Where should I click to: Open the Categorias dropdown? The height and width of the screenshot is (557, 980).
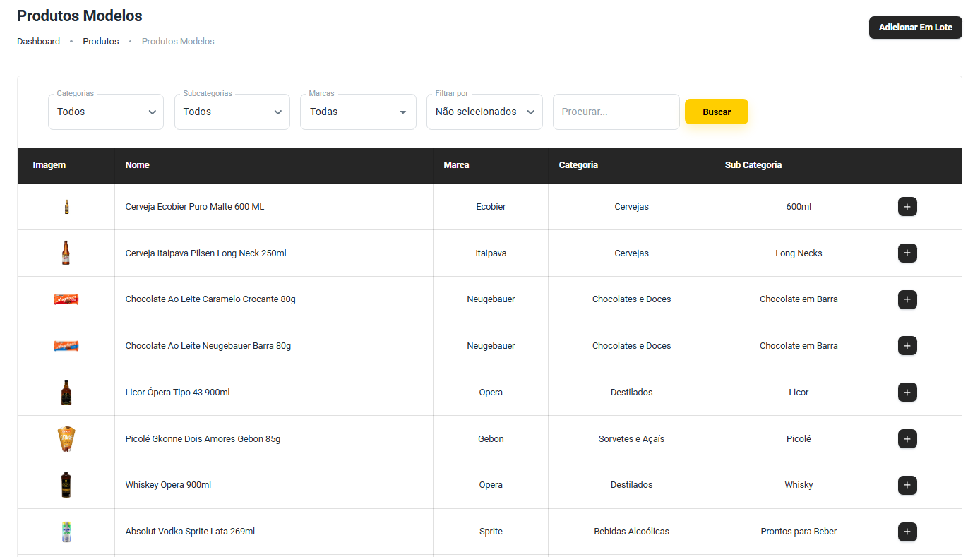coord(106,112)
